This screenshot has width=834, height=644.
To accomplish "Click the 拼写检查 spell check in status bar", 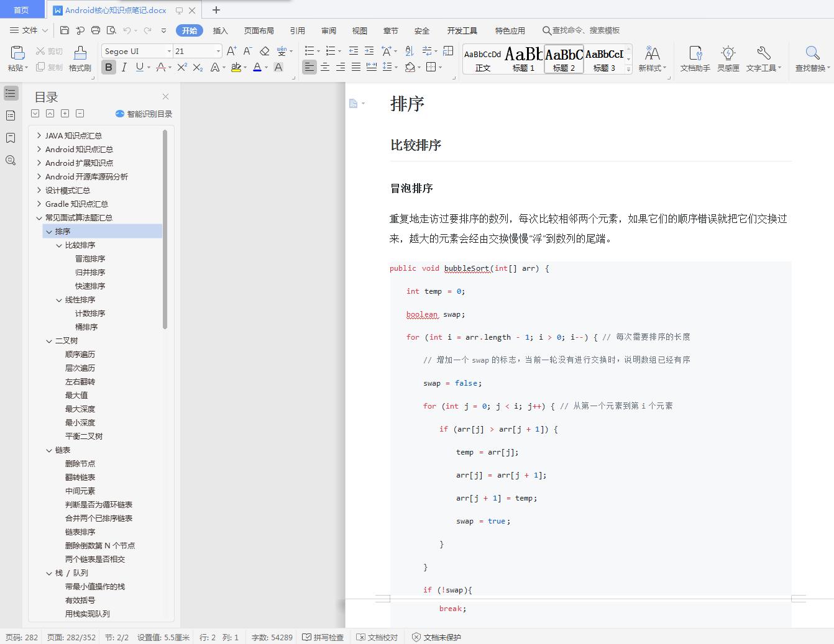I will pyautogui.click(x=323, y=637).
